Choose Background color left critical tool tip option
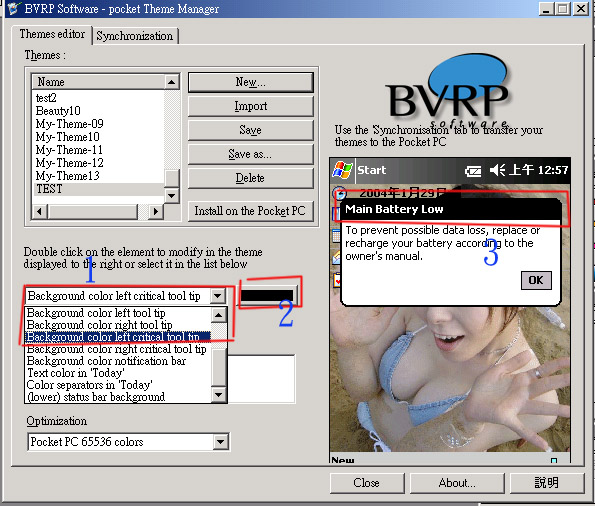The image size is (595, 506). (118, 337)
